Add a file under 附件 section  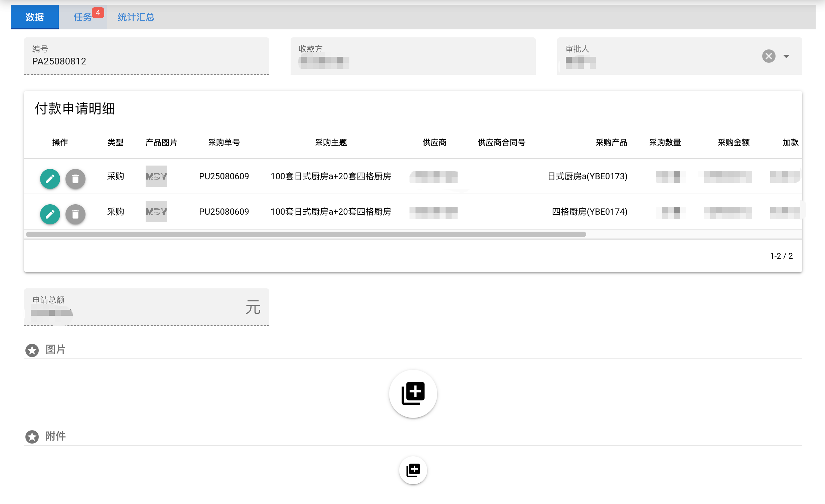point(413,470)
